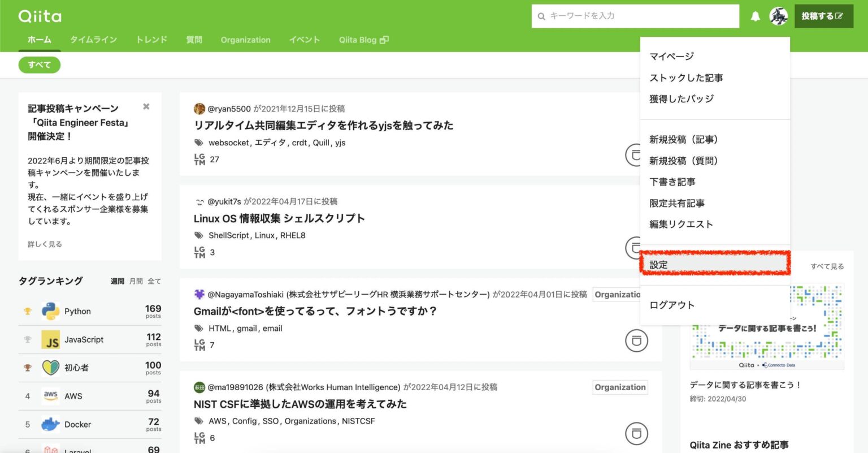Select the Docker whale icon in tag ranking
The image size is (868, 453).
51,424
